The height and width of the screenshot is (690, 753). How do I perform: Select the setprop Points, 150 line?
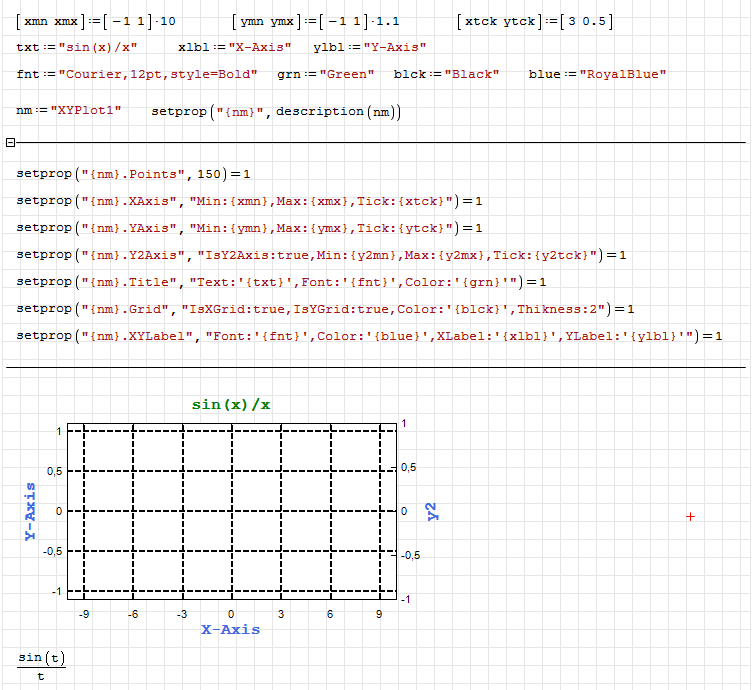pyautogui.click(x=134, y=174)
